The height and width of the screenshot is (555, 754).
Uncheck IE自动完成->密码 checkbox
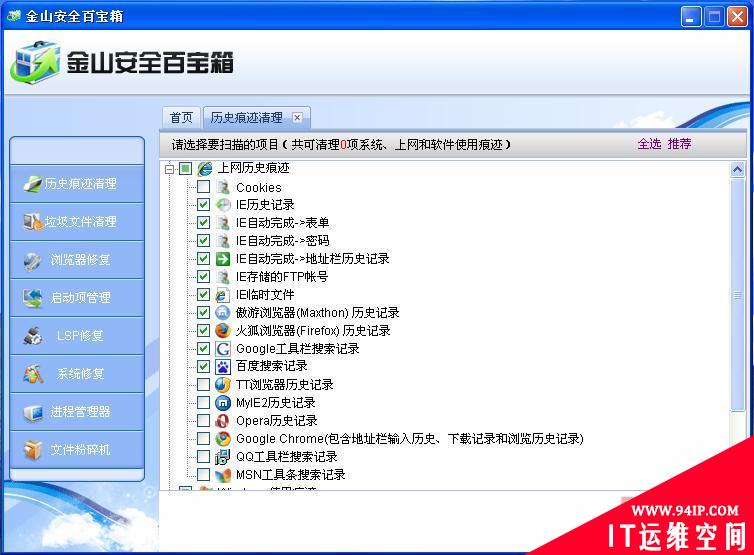click(203, 240)
